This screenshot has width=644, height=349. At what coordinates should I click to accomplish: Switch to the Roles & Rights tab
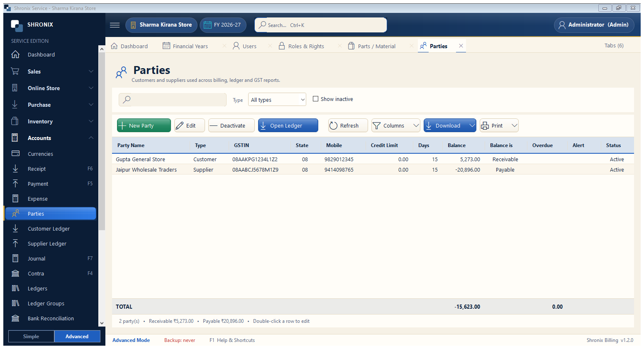coord(306,46)
